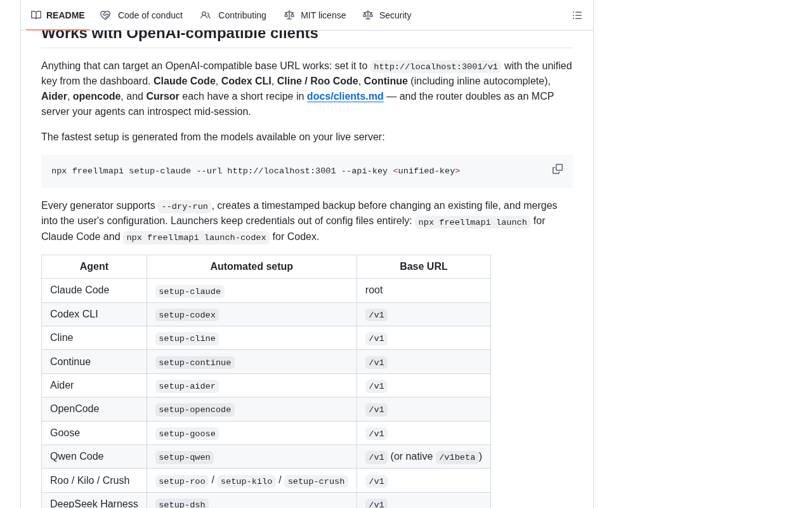Click the /v1 cell in the Goose row
Viewport: 812px width, 508px height.
click(424, 433)
